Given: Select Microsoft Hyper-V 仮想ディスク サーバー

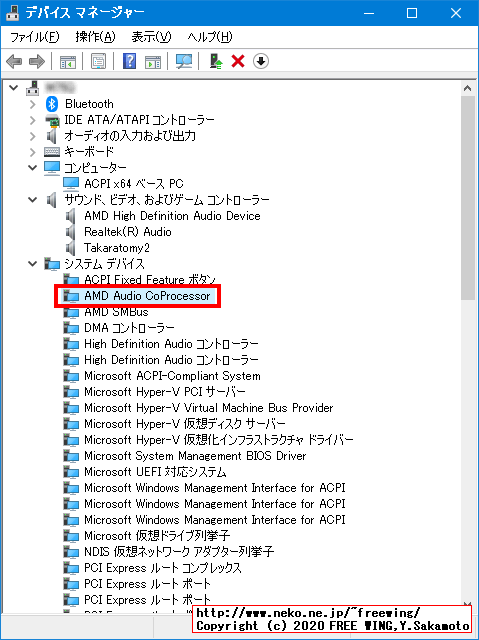Looking at the screenshot, I should click(x=185, y=424).
